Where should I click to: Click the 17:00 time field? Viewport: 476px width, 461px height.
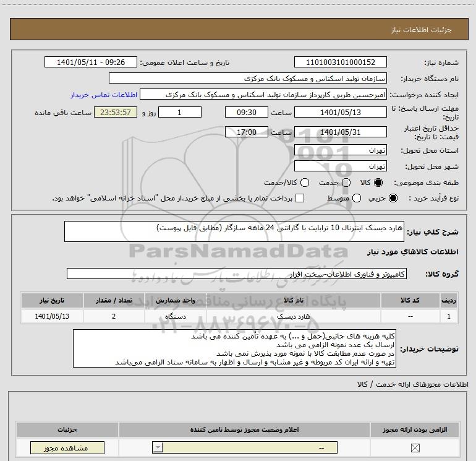[247, 132]
